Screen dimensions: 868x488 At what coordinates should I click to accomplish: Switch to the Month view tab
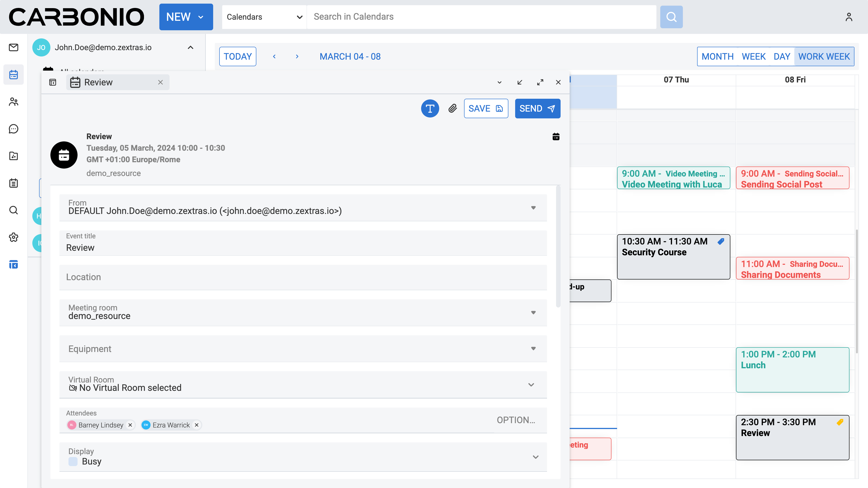coord(717,56)
